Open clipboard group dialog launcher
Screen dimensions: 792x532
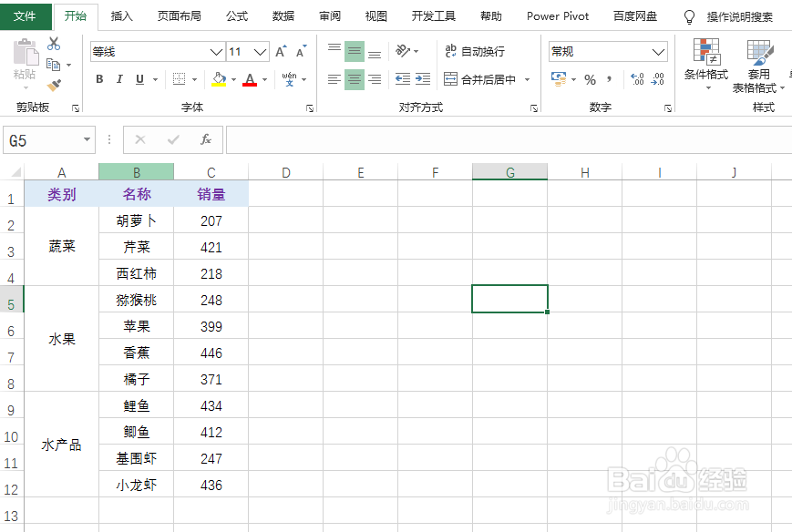pyautogui.click(x=76, y=108)
